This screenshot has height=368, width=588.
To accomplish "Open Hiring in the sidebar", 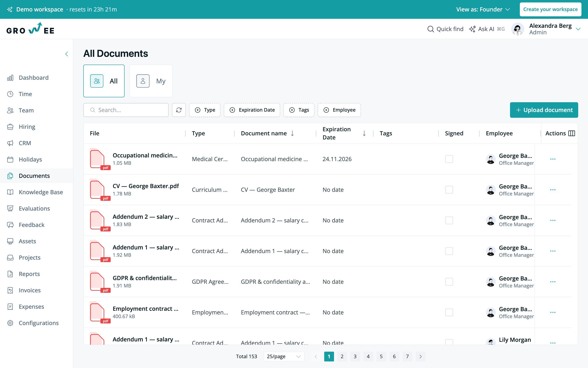I will (x=37, y=127).
